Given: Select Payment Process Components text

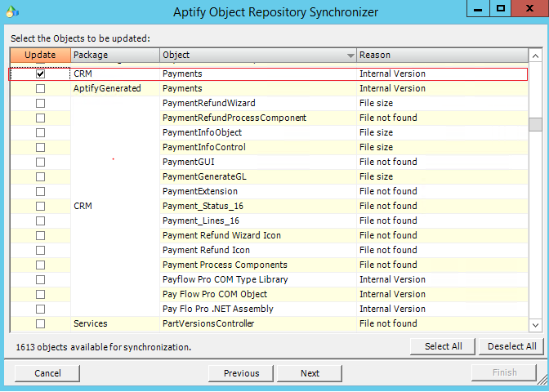Looking at the screenshot, I should pyautogui.click(x=225, y=265).
